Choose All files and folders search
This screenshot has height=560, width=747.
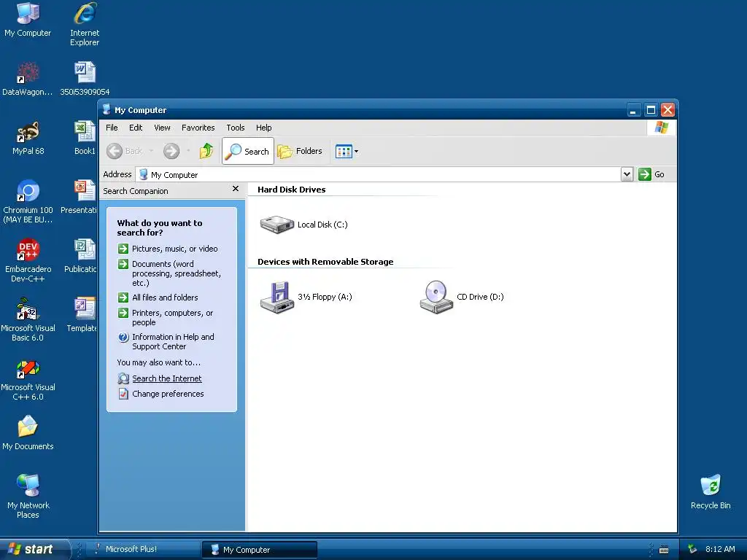click(158, 297)
